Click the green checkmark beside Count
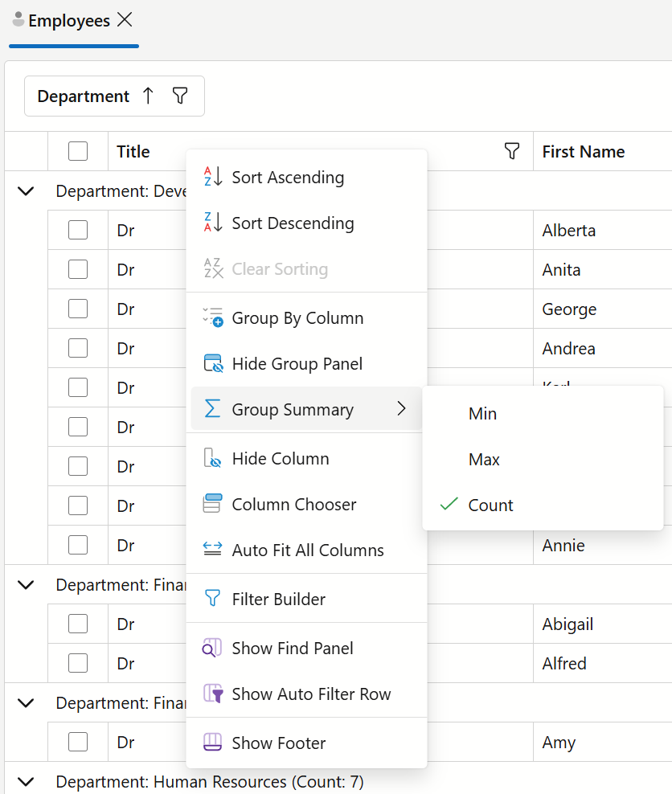 click(449, 504)
